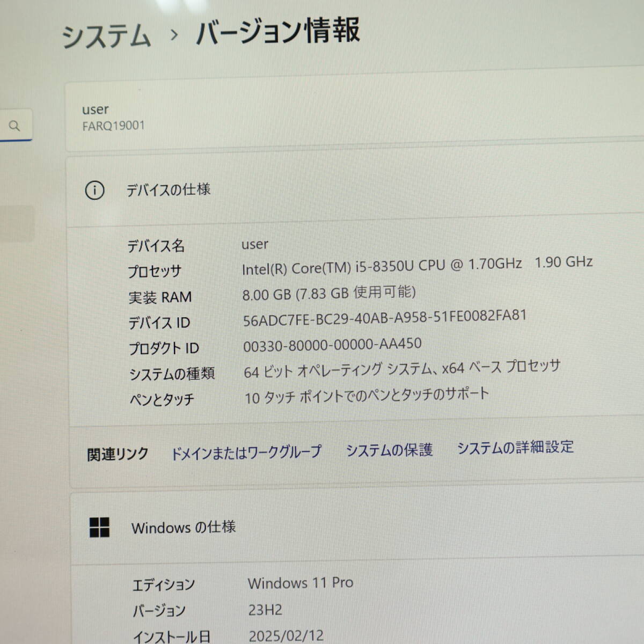Open システムの詳細設定 link

(x=515, y=447)
